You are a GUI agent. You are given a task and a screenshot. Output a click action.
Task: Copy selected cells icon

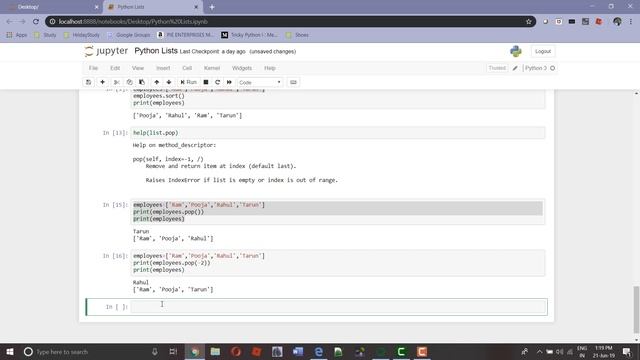[x=129, y=82]
